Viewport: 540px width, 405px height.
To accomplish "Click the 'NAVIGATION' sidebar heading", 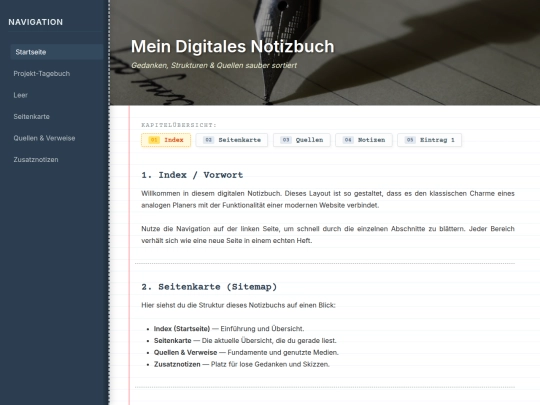I will tap(36, 22).
